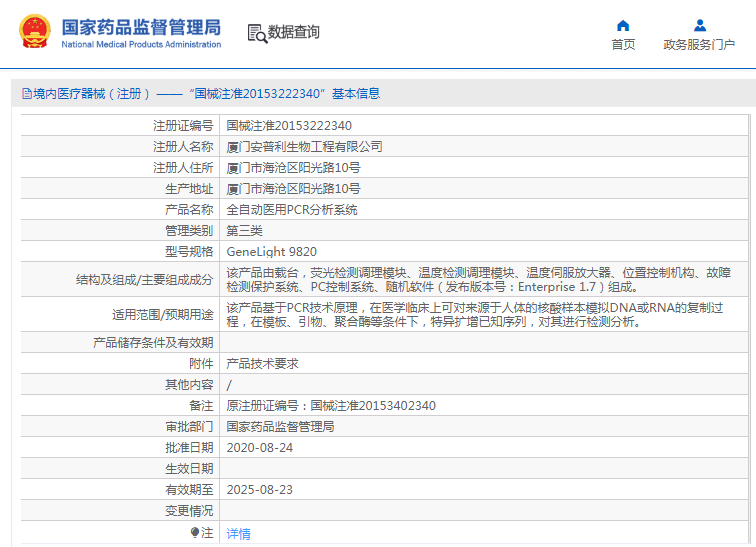Select approval date 2020-08-24
The width and height of the screenshot is (756, 547).
(x=260, y=448)
